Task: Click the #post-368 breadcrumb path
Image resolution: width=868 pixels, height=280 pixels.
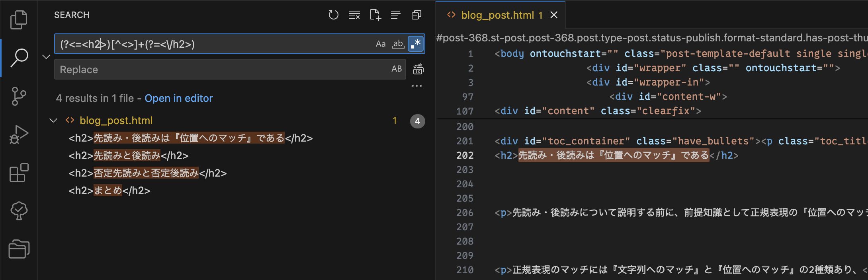Action: [x=652, y=38]
